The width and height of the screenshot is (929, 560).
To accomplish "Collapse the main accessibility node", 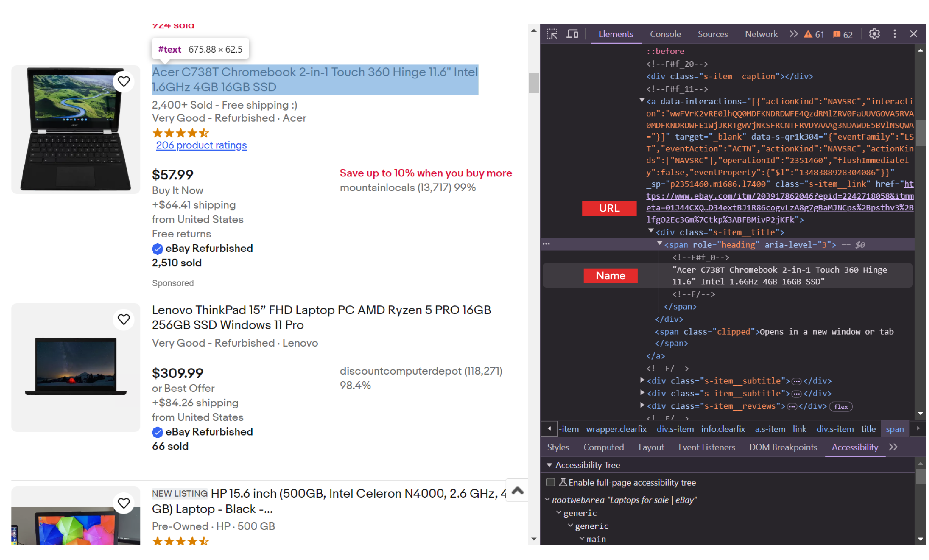I will point(582,538).
